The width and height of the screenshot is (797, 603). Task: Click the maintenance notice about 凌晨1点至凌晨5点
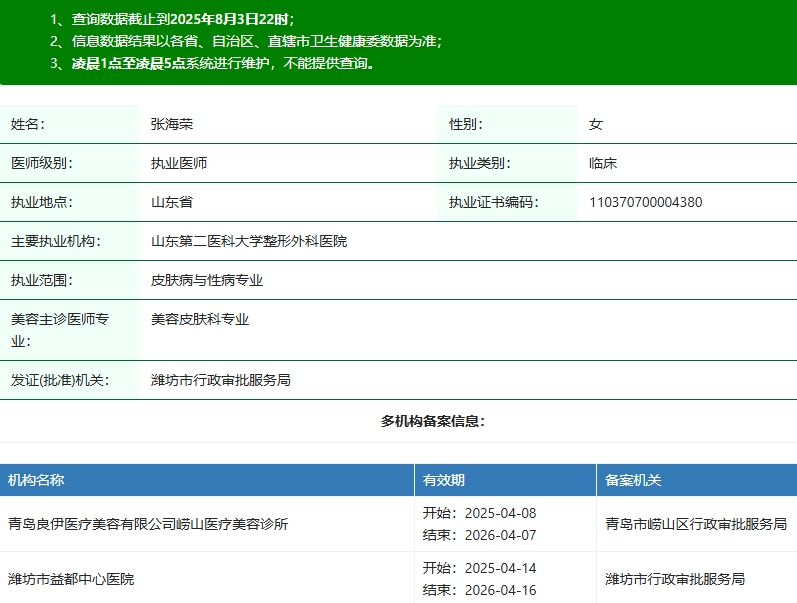tap(224, 63)
